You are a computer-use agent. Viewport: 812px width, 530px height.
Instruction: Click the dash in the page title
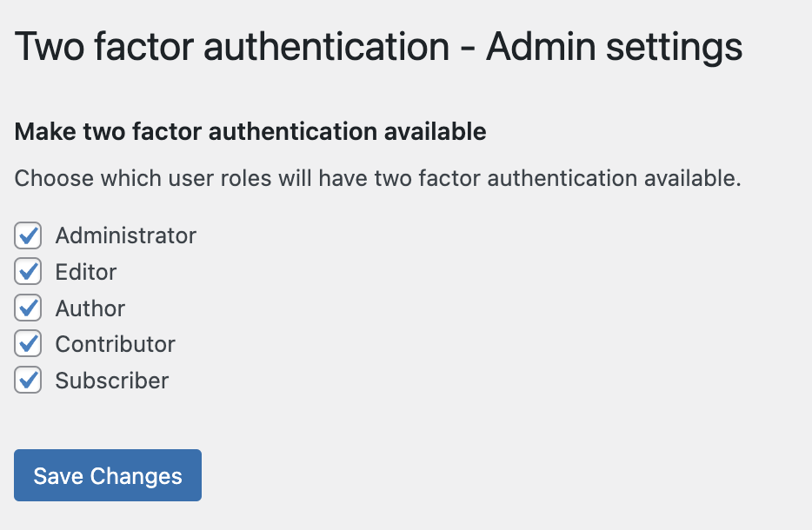[x=468, y=50]
